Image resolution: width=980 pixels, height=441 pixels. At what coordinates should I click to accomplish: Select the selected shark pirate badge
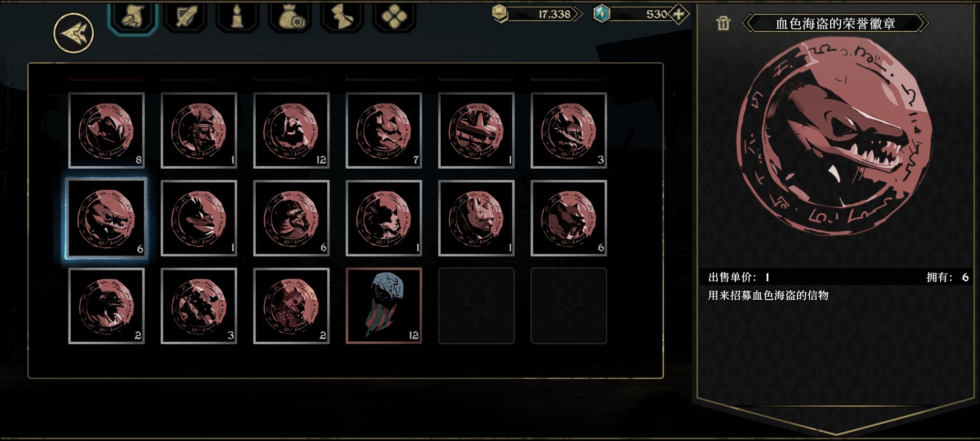point(107,218)
